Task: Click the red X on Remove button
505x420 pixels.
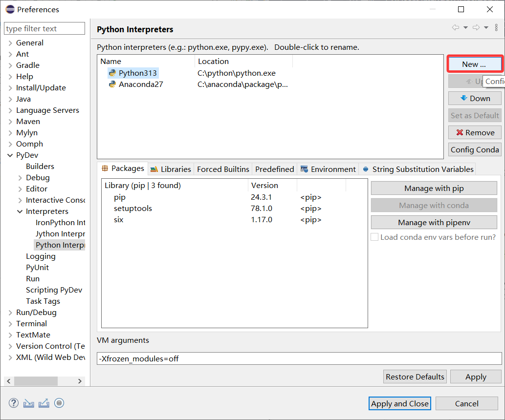Action: [x=460, y=132]
